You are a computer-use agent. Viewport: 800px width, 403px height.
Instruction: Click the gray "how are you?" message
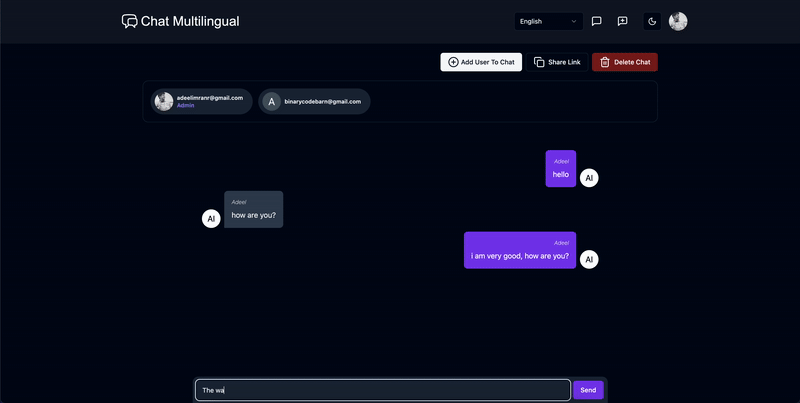pos(254,210)
